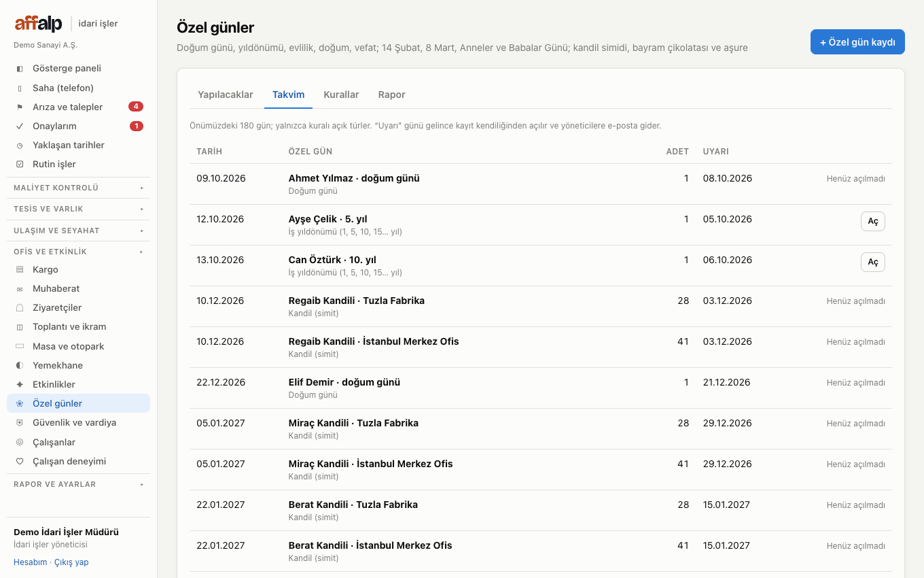Collapse the Ofis ve Etkinlik section

pos(79,252)
